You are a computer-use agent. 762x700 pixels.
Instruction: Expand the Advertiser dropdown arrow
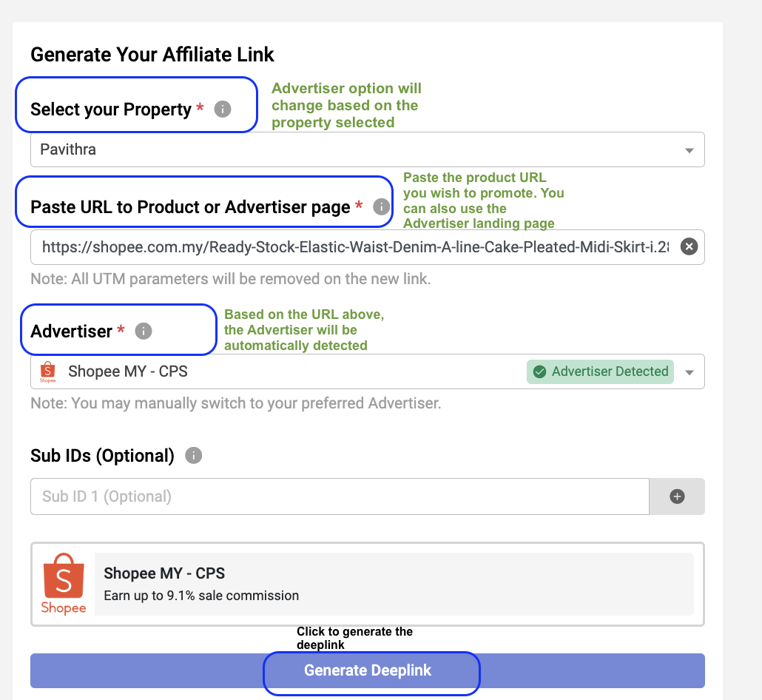pyautogui.click(x=689, y=372)
